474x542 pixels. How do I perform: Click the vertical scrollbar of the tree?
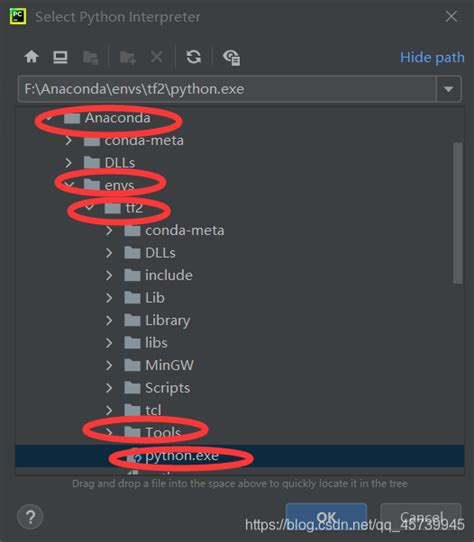click(457, 213)
